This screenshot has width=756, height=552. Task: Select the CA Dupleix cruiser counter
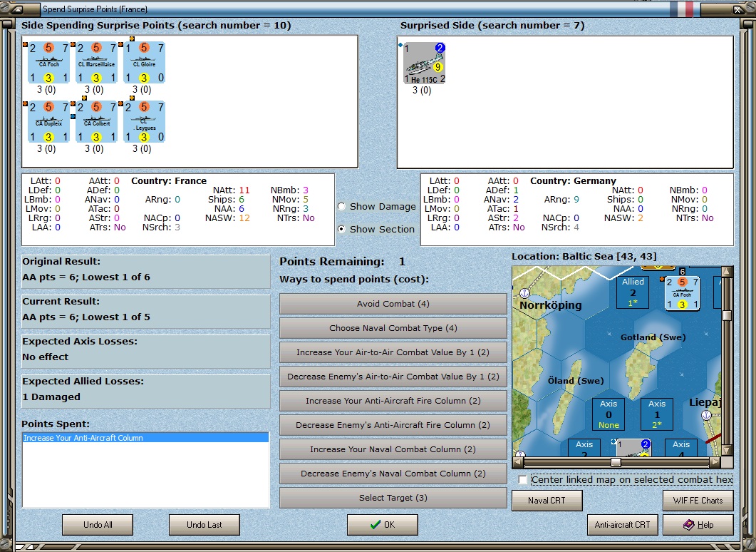[x=48, y=121]
